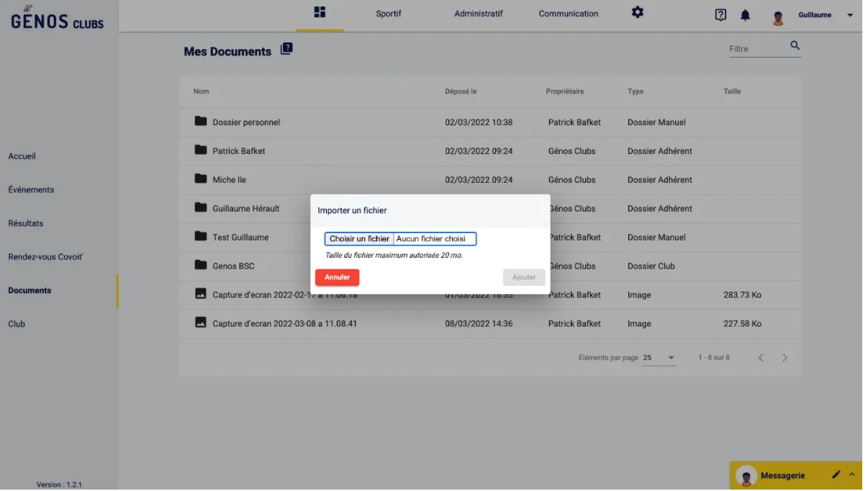Screen dimensions: 868x491
Task: Open the dashboard grid icon tab
Action: click(x=320, y=12)
